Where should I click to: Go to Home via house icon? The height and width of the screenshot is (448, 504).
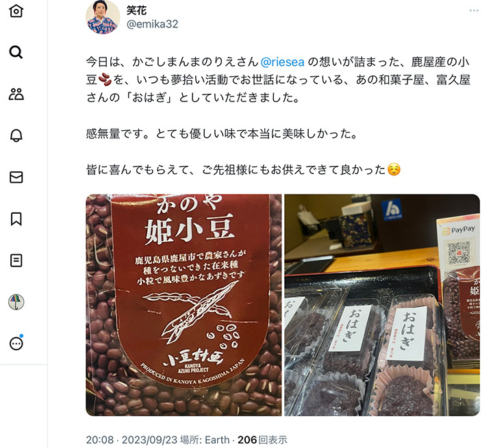(16, 10)
